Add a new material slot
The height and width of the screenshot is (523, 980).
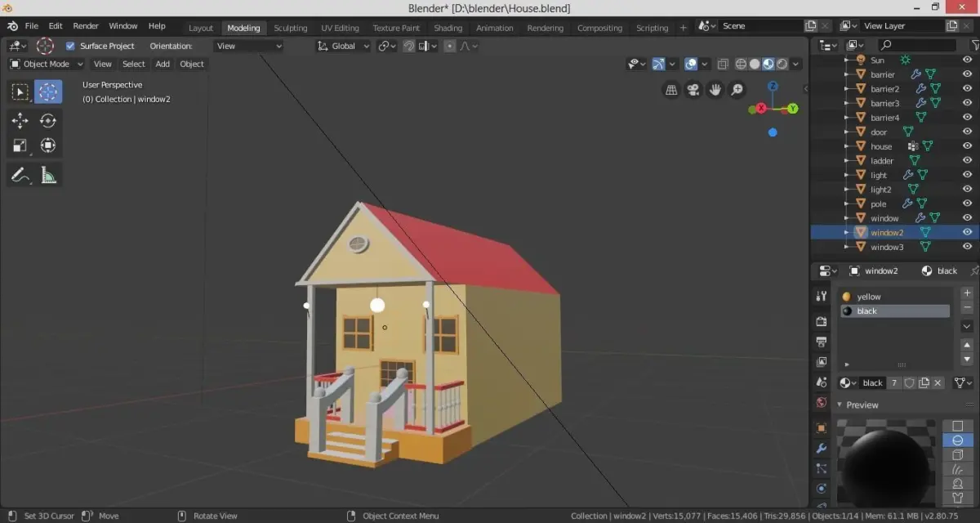[x=967, y=293]
